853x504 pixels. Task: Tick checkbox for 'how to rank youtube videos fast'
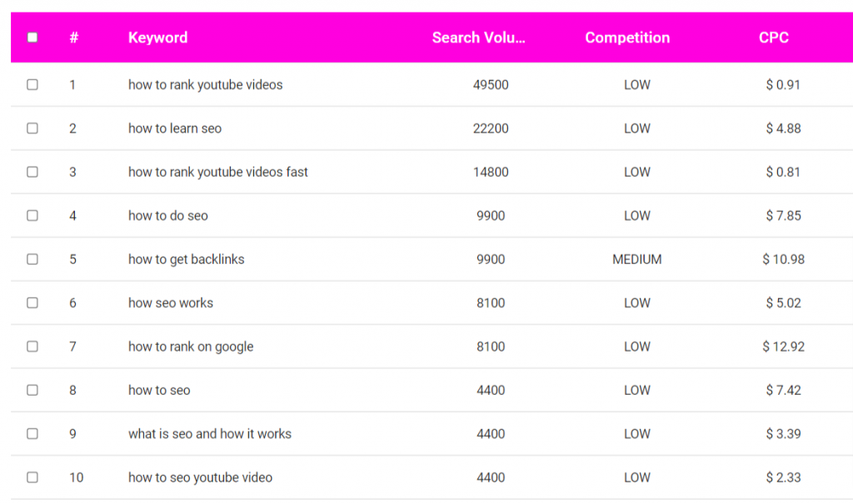32,172
